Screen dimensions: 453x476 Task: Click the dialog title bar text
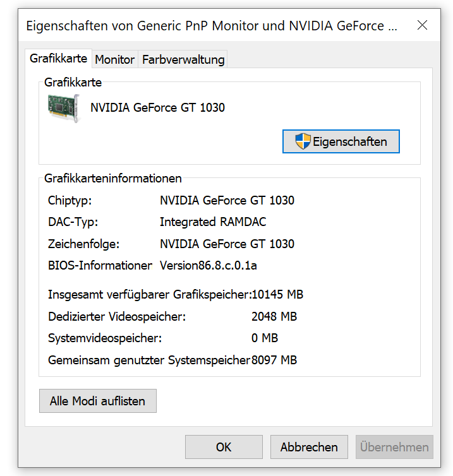[x=212, y=26]
